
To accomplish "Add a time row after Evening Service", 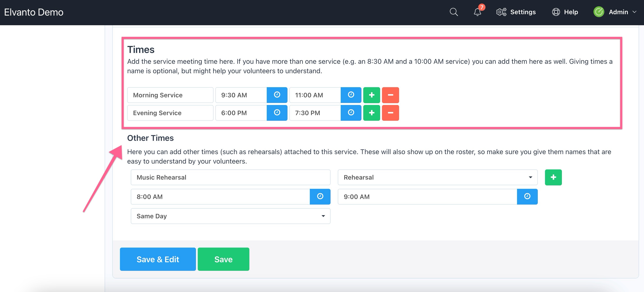I will pyautogui.click(x=372, y=113).
